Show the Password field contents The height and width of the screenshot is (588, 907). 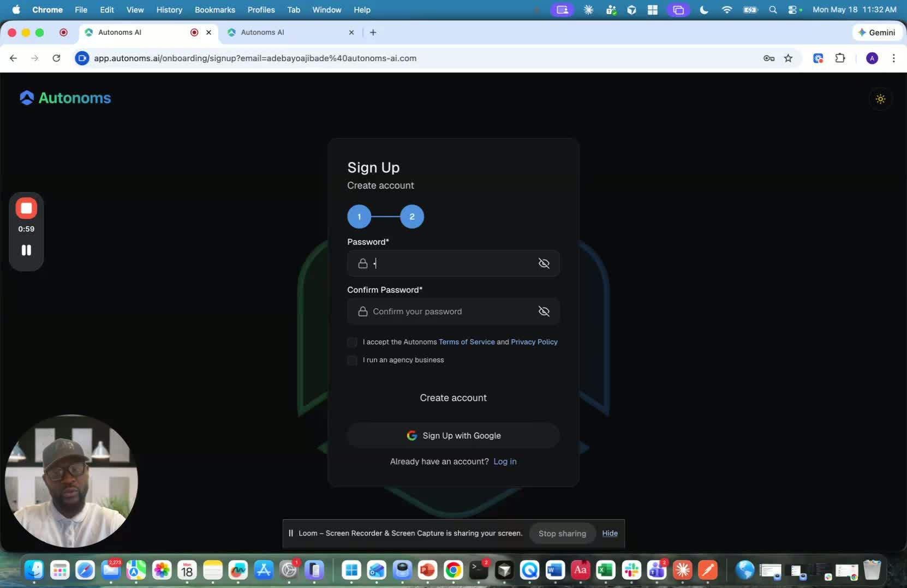544,263
